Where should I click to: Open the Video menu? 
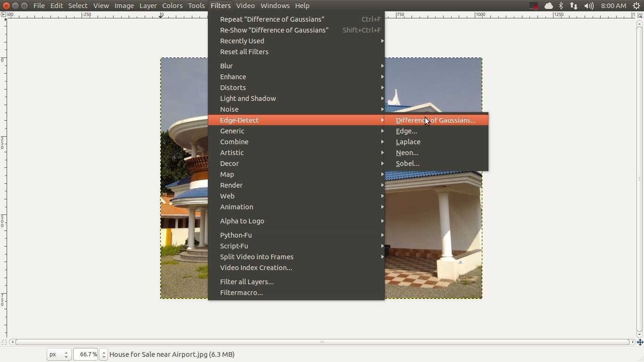click(x=245, y=6)
